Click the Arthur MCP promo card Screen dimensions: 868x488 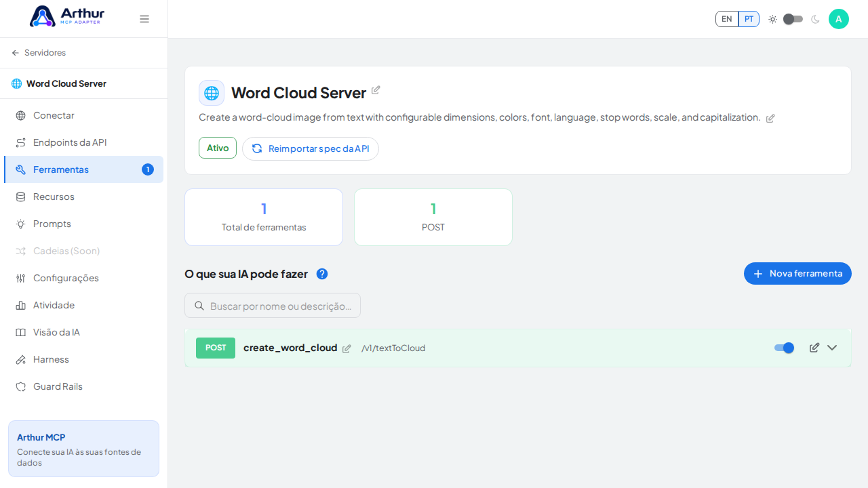(x=83, y=449)
